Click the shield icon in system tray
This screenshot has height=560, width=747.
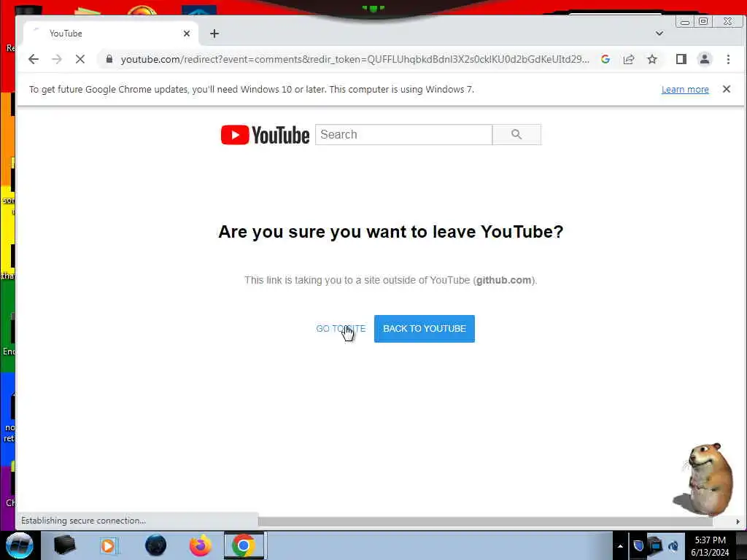tap(638, 545)
